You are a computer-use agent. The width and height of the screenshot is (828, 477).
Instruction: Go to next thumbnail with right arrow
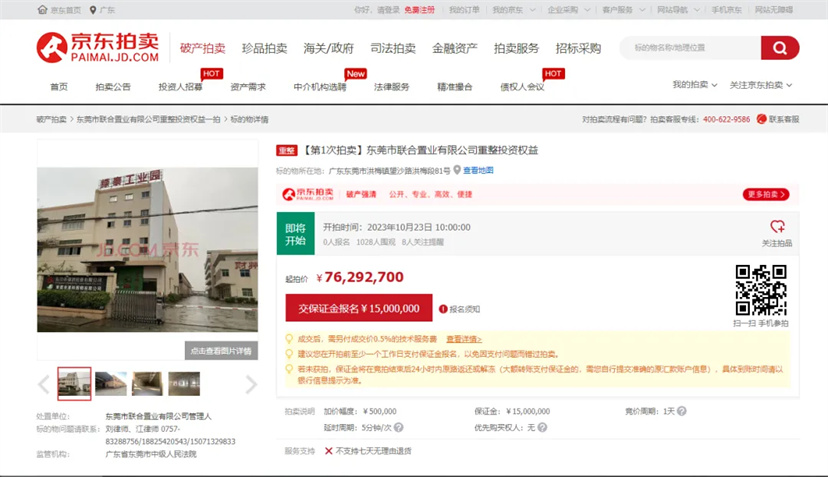(x=251, y=384)
